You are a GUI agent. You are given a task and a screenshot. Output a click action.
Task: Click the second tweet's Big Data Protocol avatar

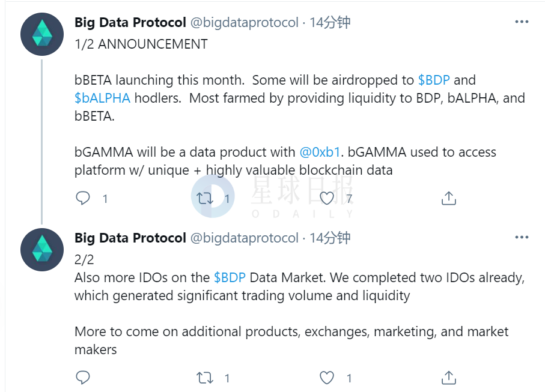click(x=42, y=249)
